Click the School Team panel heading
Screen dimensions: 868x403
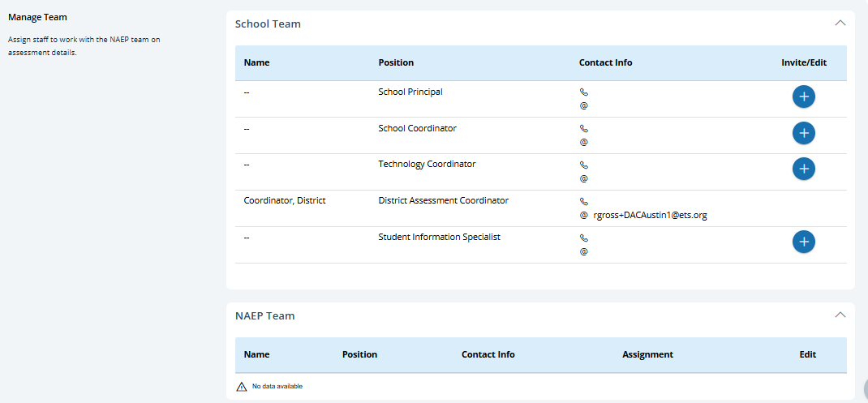tap(268, 24)
